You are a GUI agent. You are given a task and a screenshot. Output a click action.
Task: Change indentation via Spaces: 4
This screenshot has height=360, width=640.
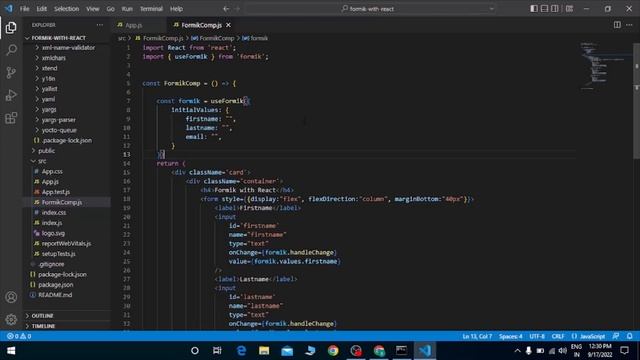[511, 336]
